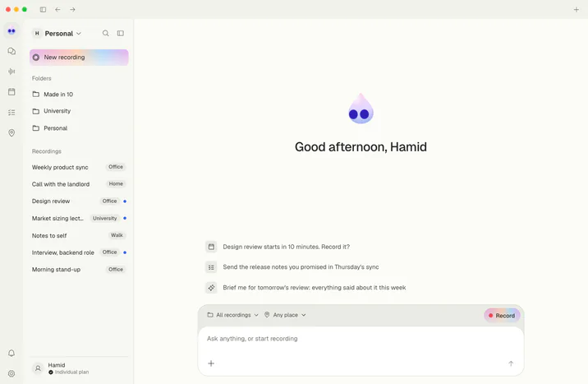Screen dimensions: 588x384
Task: Open the Design review recording
Action: [x=79, y=201]
